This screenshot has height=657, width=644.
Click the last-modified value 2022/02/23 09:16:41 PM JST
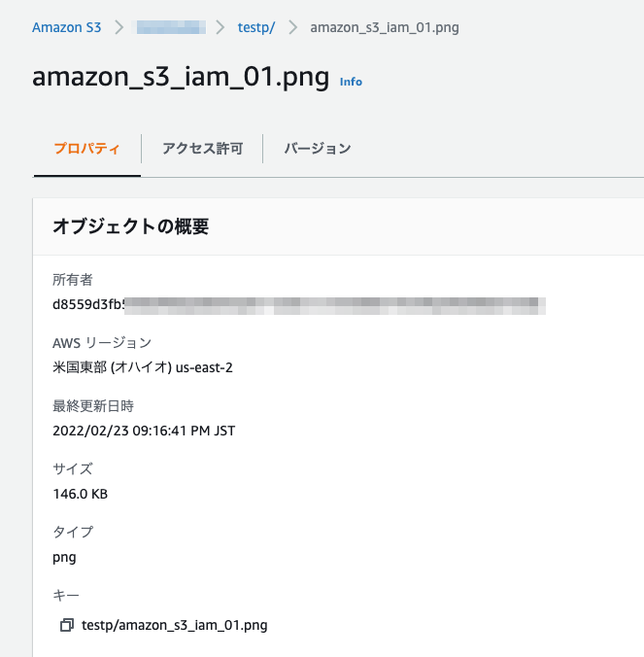(144, 431)
